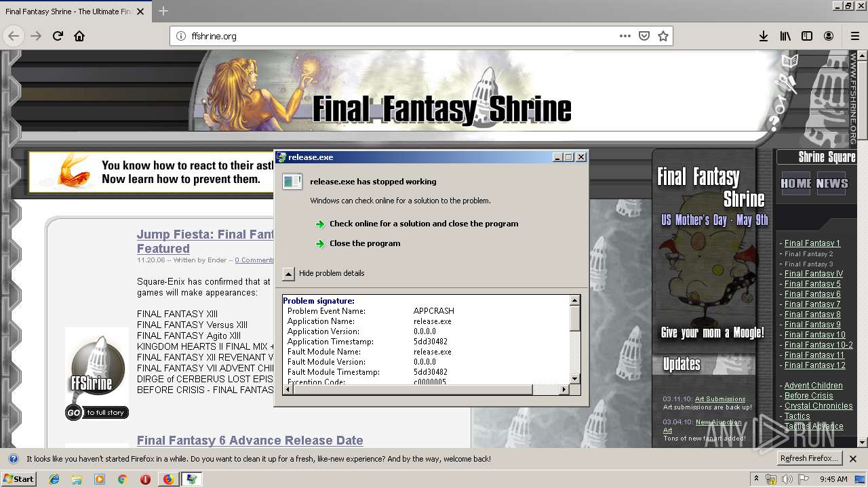This screenshot has height=488, width=868.
Task: Open the Crystal Chronicles link
Action: click(818, 406)
